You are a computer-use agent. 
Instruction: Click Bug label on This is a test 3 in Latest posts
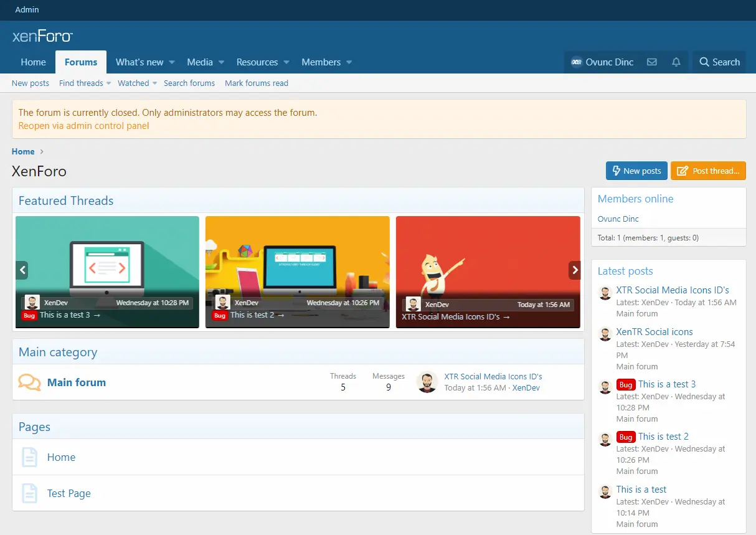626,385
